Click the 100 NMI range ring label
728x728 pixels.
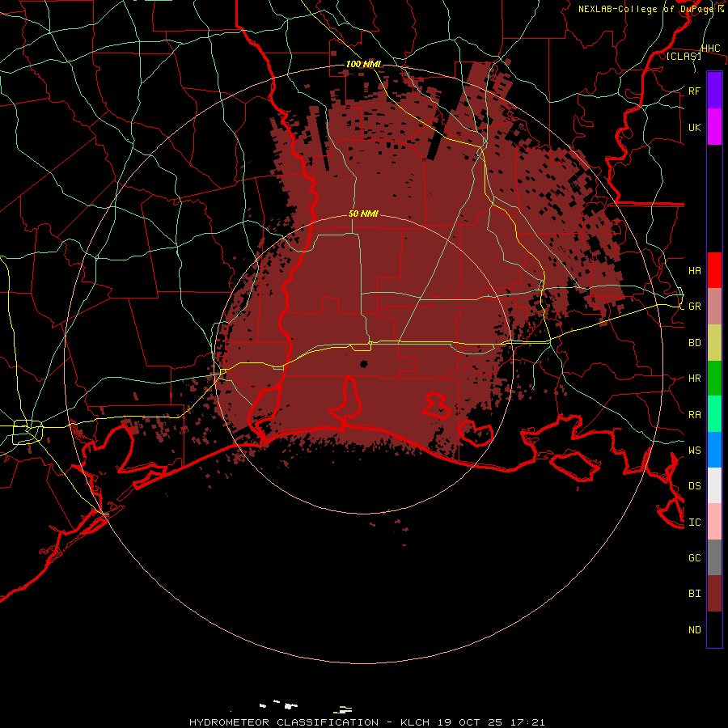pyautogui.click(x=363, y=64)
